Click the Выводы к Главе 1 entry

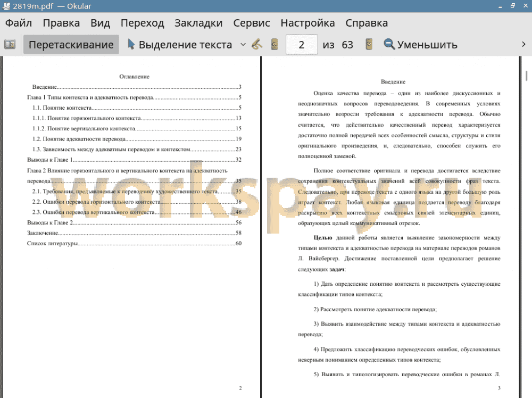pyautogui.click(x=135, y=160)
